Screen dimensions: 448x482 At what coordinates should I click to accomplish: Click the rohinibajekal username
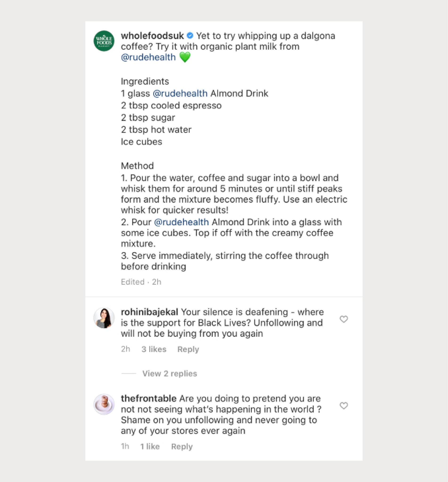click(150, 312)
